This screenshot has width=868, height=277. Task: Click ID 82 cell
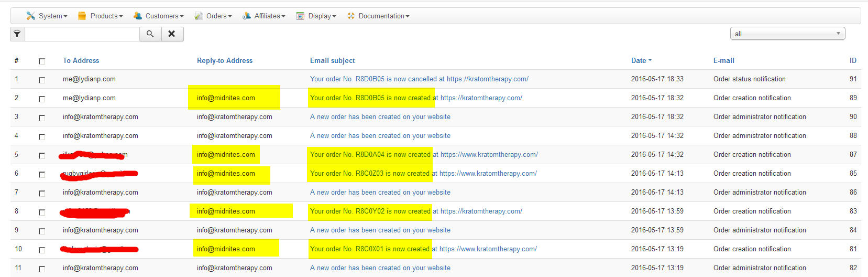(x=853, y=268)
